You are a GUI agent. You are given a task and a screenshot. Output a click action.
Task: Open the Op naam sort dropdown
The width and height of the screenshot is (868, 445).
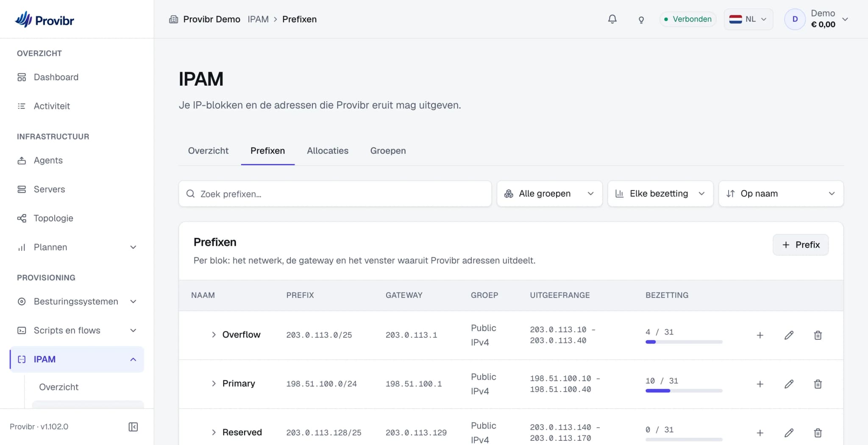tap(781, 194)
